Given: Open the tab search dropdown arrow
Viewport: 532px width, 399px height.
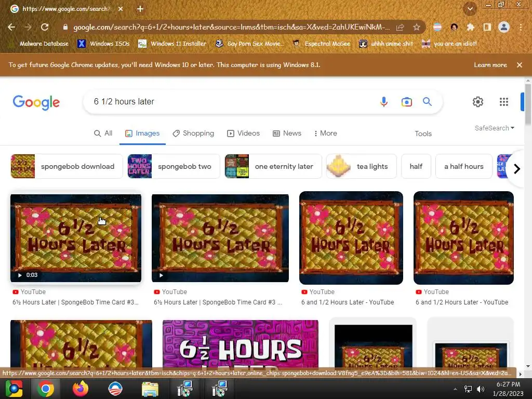Looking at the screenshot, I should (470, 9).
